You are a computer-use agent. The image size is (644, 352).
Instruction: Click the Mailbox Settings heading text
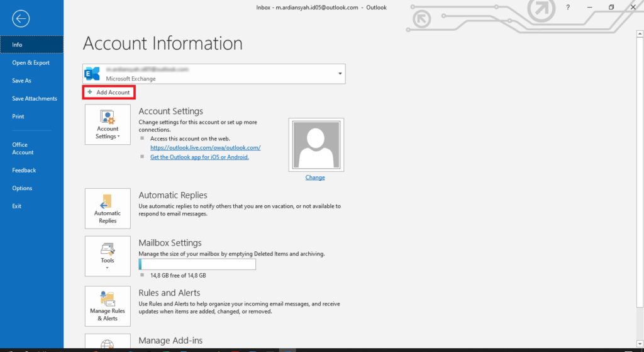(170, 242)
